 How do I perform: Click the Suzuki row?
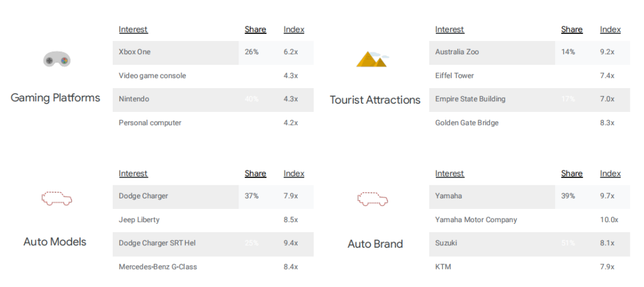tap(530, 244)
